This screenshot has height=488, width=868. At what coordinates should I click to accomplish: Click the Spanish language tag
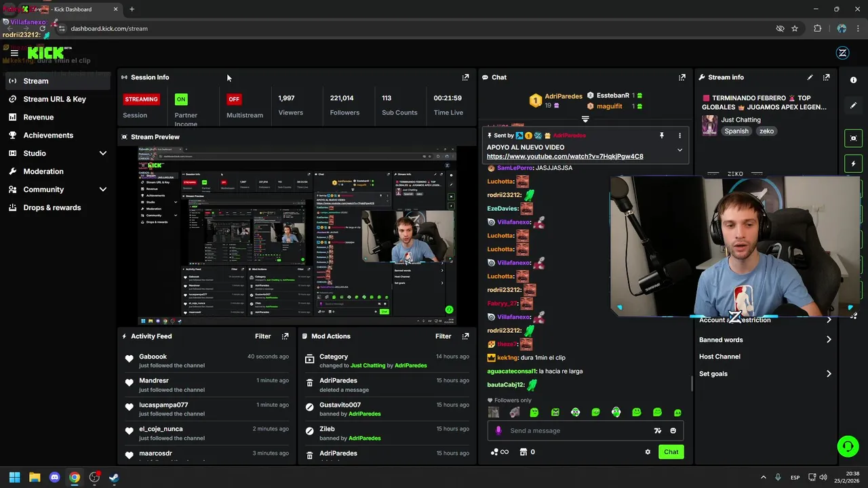tap(736, 131)
